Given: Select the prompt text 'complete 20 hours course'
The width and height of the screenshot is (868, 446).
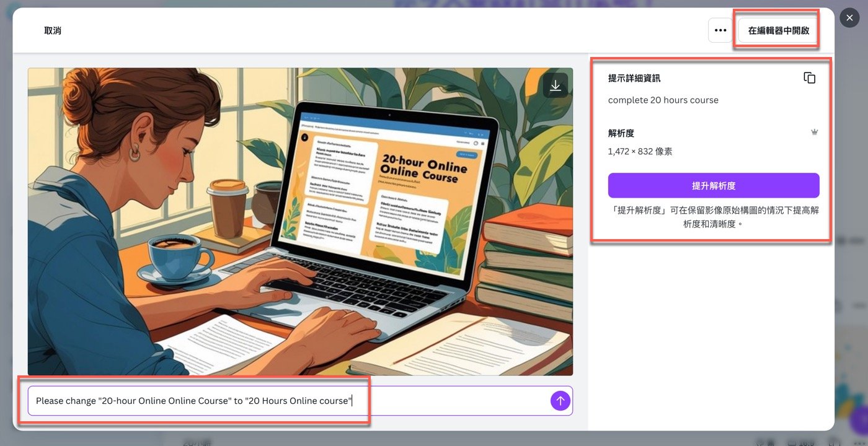Looking at the screenshot, I should (663, 100).
